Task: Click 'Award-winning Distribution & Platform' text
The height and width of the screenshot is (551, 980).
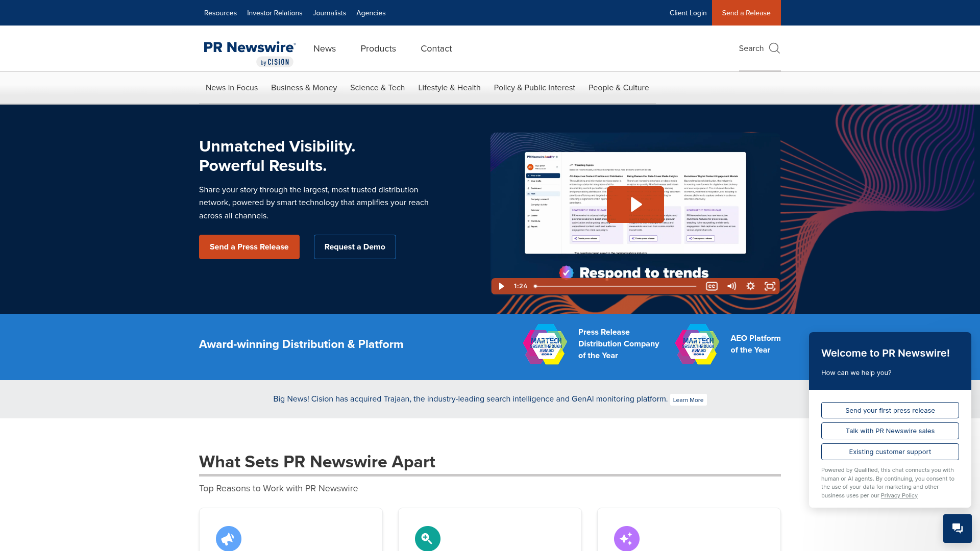Action: (x=301, y=344)
